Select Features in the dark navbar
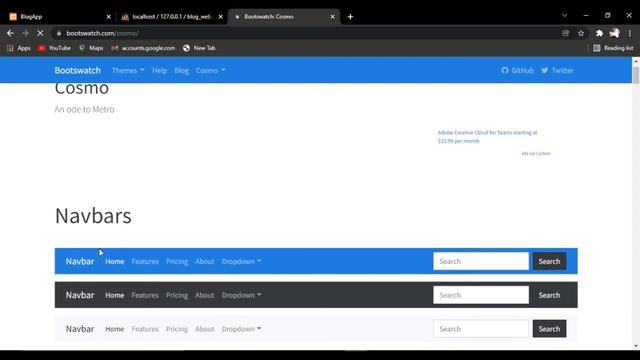Image resolution: width=640 pixels, height=360 pixels. [x=145, y=295]
